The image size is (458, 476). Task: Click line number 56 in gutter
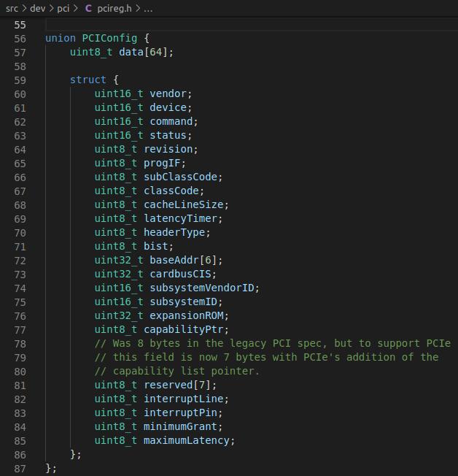click(x=20, y=39)
